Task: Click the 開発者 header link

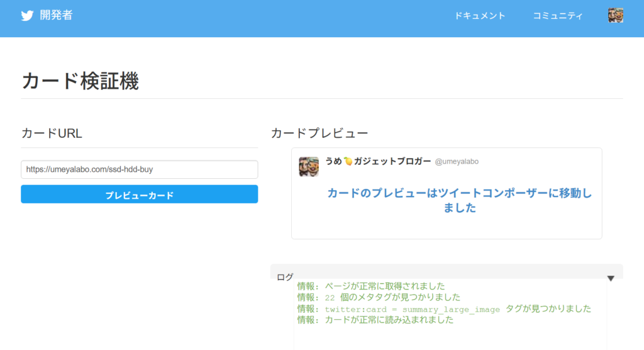Action: (x=56, y=15)
